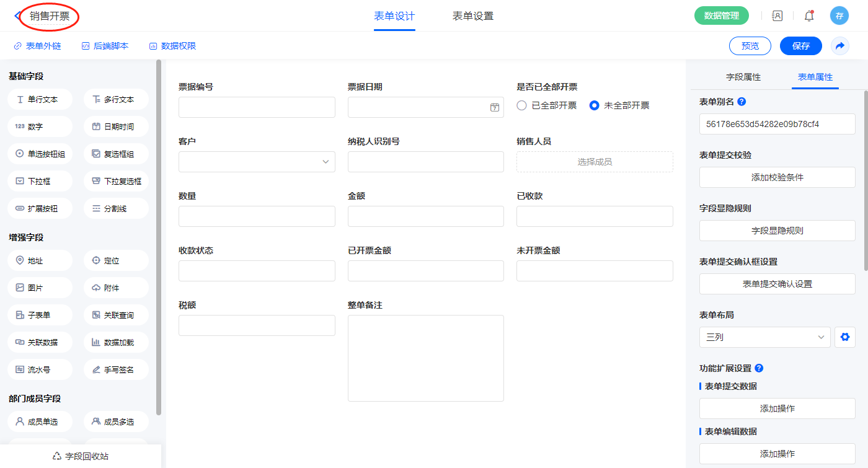
Task: Select the 未全部开票 radio option
Action: pos(594,105)
